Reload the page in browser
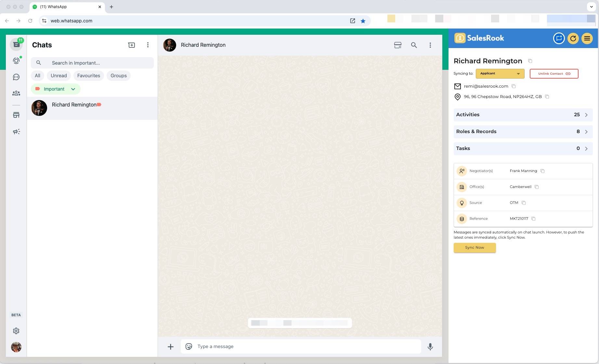 (x=30, y=21)
